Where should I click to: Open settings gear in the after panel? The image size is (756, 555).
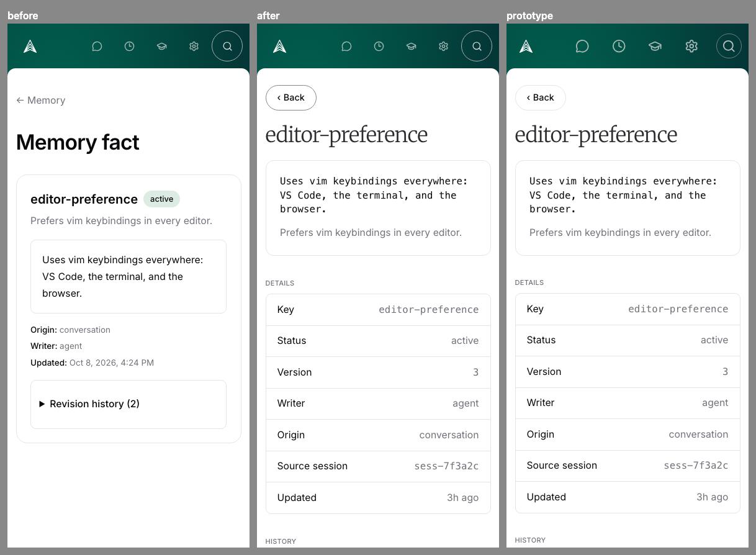pos(443,46)
